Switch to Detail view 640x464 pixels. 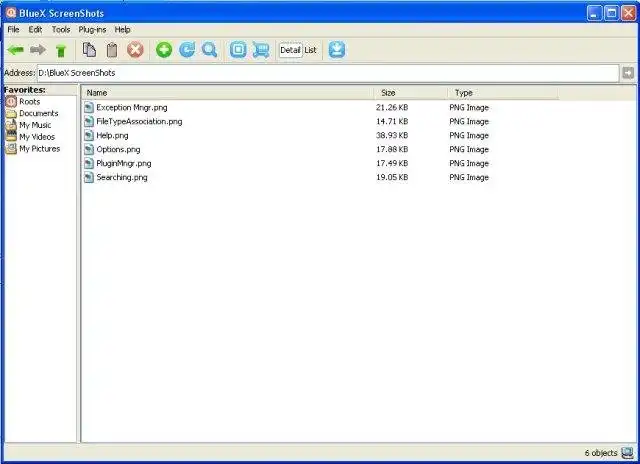pos(290,50)
